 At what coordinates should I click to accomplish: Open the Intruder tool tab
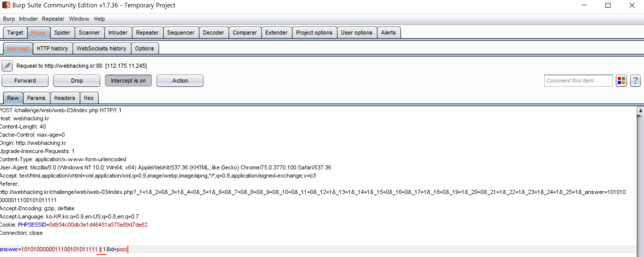tap(118, 32)
